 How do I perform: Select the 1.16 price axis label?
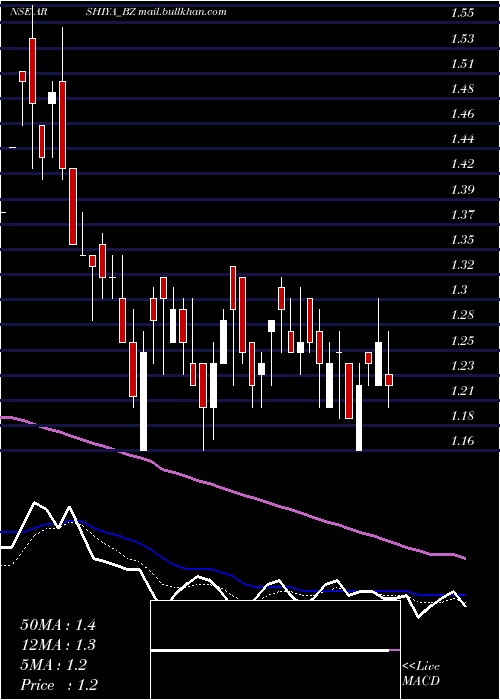click(x=462, y=441)
